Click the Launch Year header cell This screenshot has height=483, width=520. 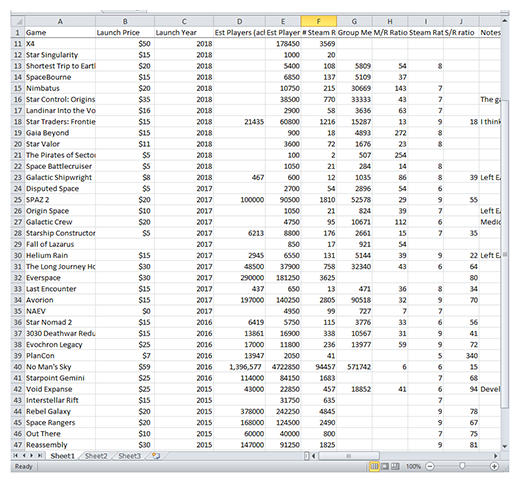[x=184, y=32]
